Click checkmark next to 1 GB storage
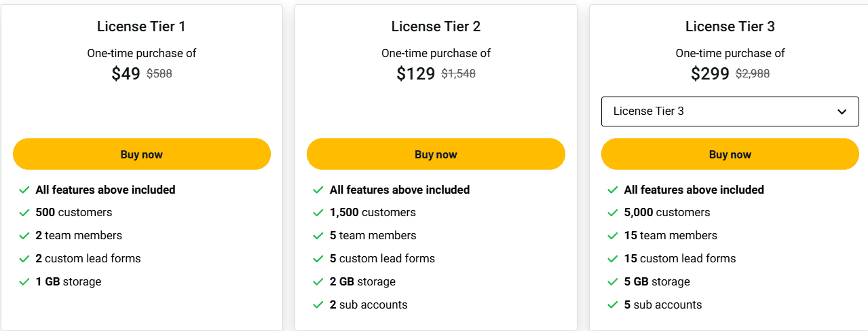 coord(24,281)
